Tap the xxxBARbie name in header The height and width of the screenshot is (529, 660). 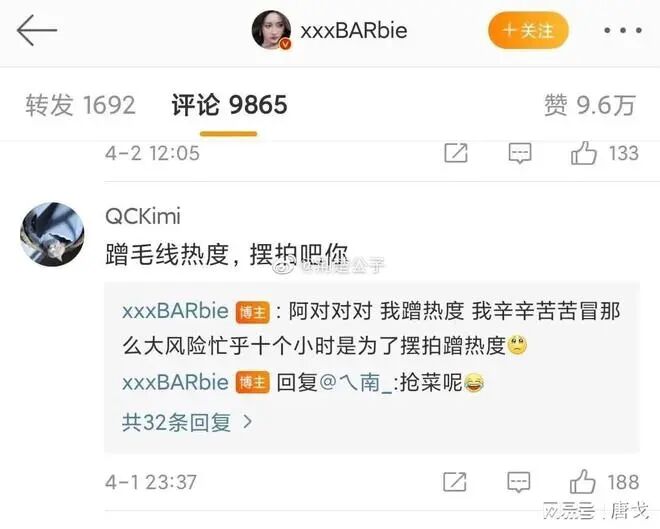[x=354, y=30]
